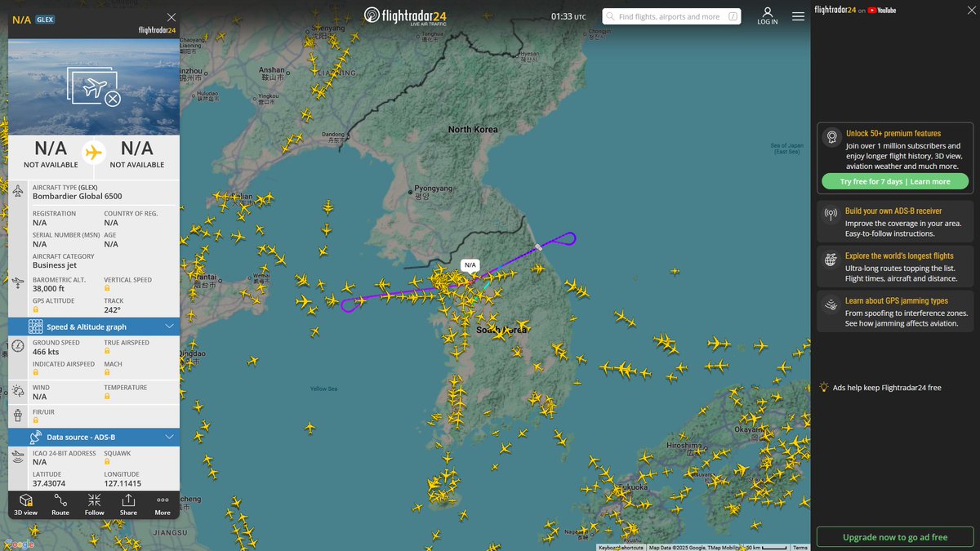
Task: Click the Flightradar24 logo in top bar
Action: point(406,16)
